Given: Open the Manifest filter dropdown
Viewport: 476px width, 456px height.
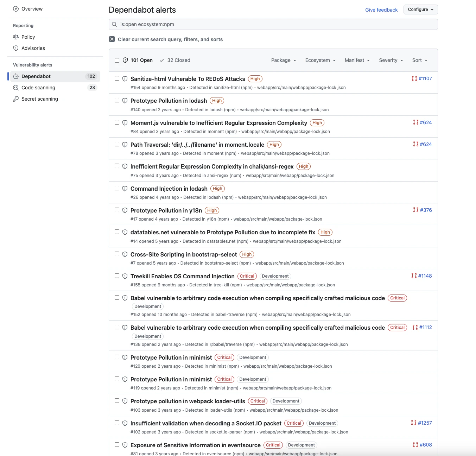Looking at the screenshot, I should pos(357,60).
